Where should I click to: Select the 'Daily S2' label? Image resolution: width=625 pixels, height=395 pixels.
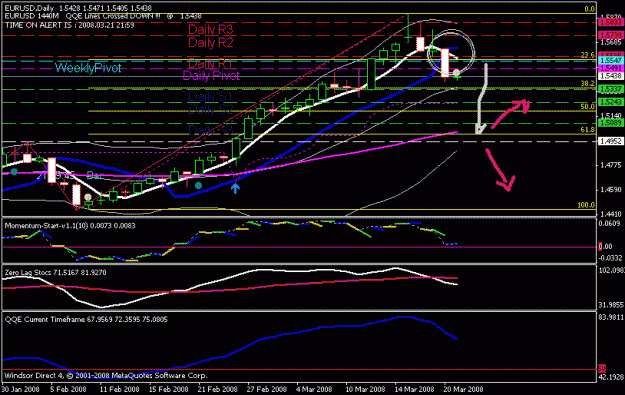coord(210,109)
